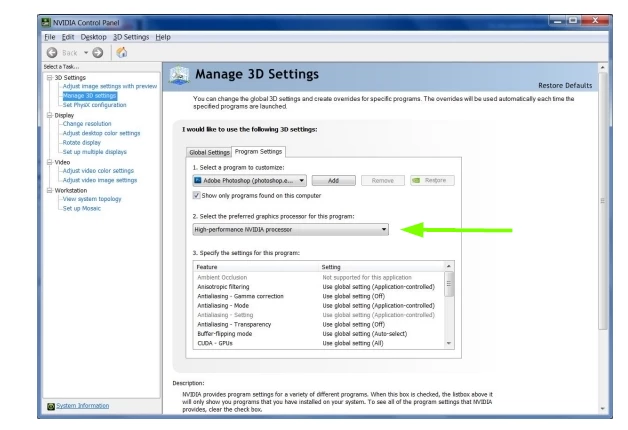Screen dimensions: 628x430
Task: Click NVIDIA Control Panel title bar icon
Action: pyautogui.click(x=46, y=22)
